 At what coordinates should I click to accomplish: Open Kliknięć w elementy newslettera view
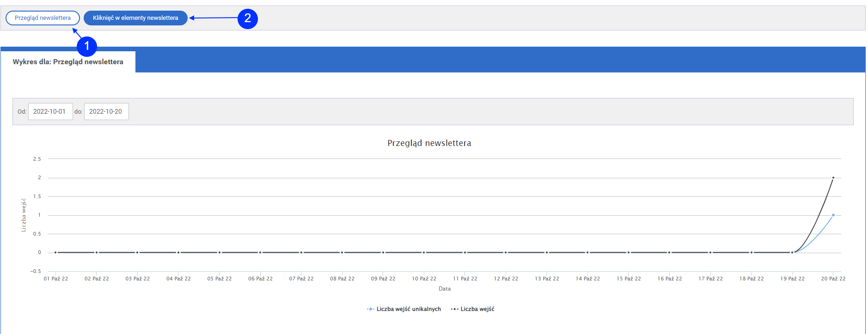[135, 18]
